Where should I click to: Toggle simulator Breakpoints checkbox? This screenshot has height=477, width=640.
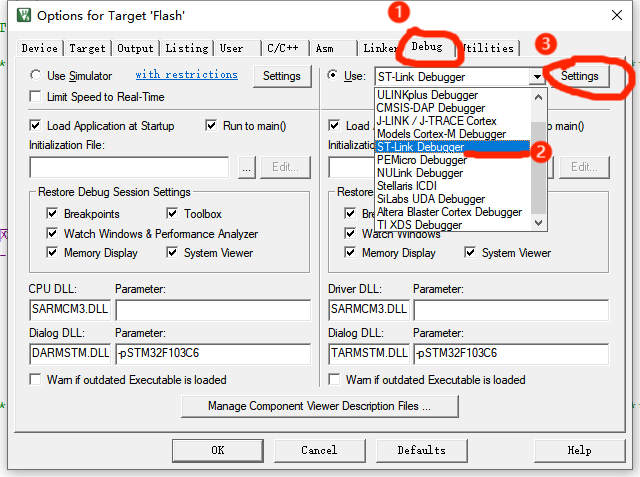point(52,213)
